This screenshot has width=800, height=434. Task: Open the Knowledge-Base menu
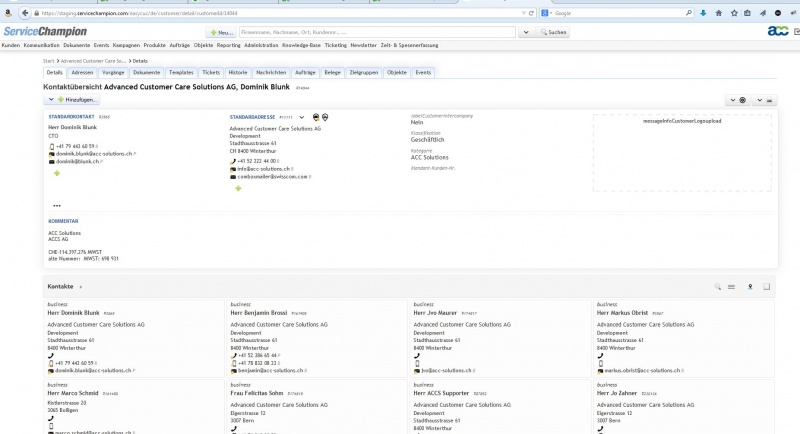(301, 45)
